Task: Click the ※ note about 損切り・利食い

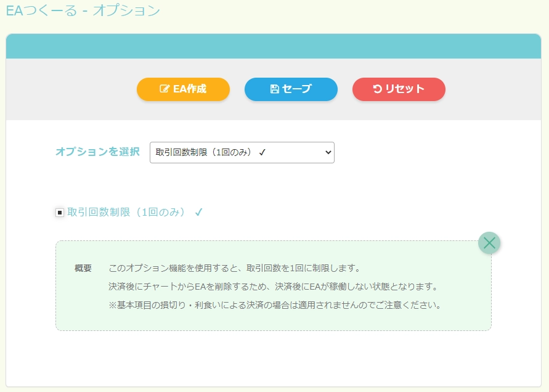Action: [x=275, y=305]
